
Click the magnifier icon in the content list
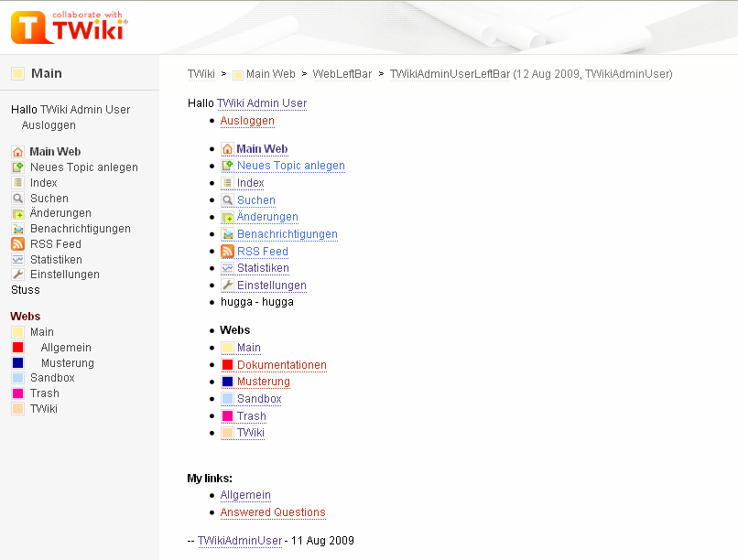(227, 200)
